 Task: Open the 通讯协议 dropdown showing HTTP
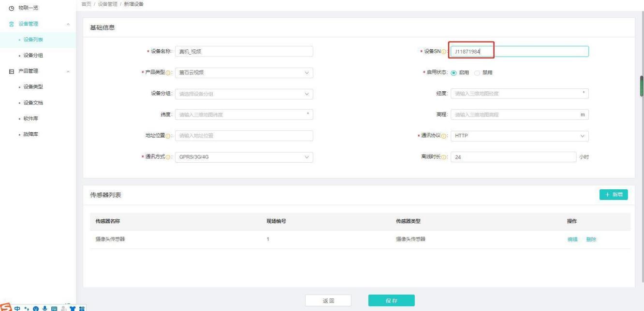pos(519,136)
